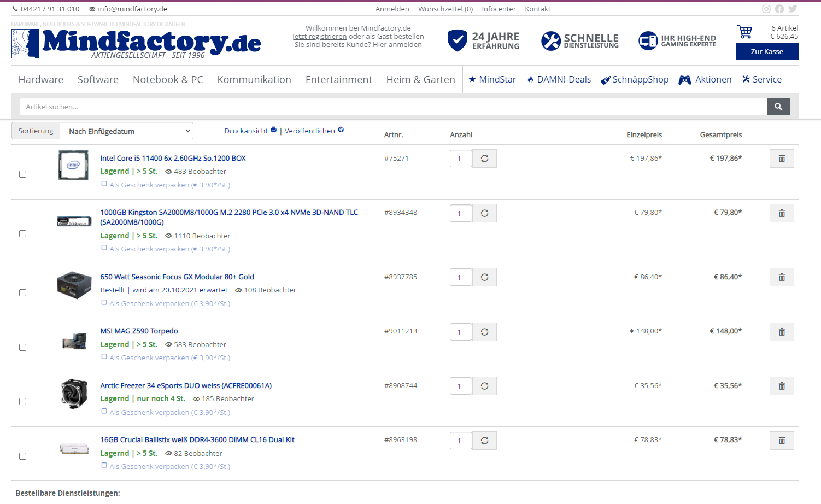Click the Zur Kasse button

[767, 51]
